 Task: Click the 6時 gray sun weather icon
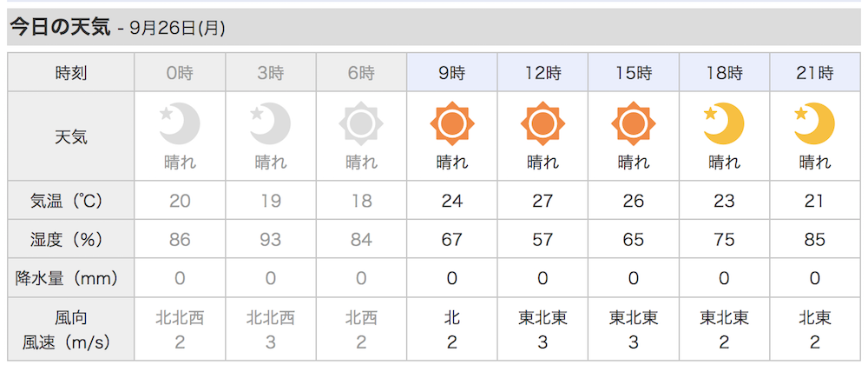(x=361, y=124)
